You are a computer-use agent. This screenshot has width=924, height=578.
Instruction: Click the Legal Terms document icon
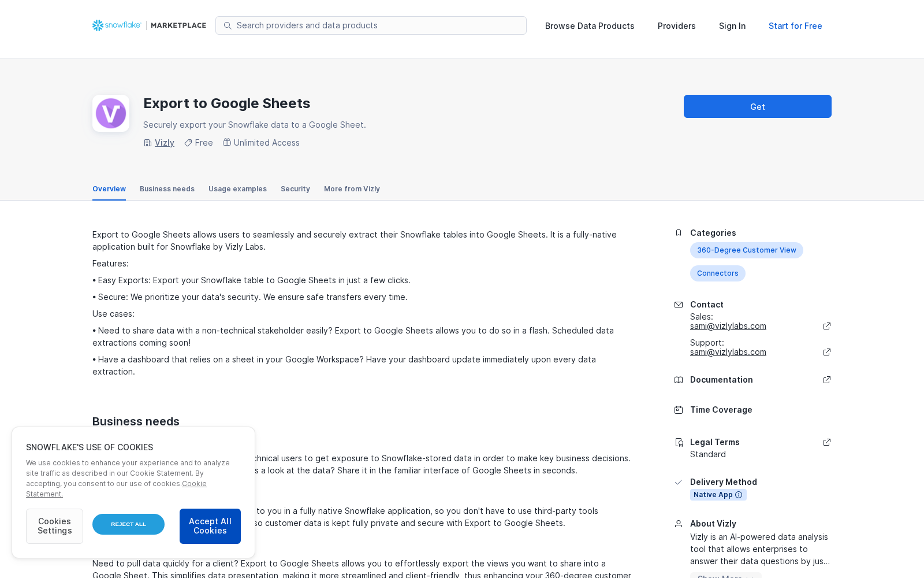[679, 442]
